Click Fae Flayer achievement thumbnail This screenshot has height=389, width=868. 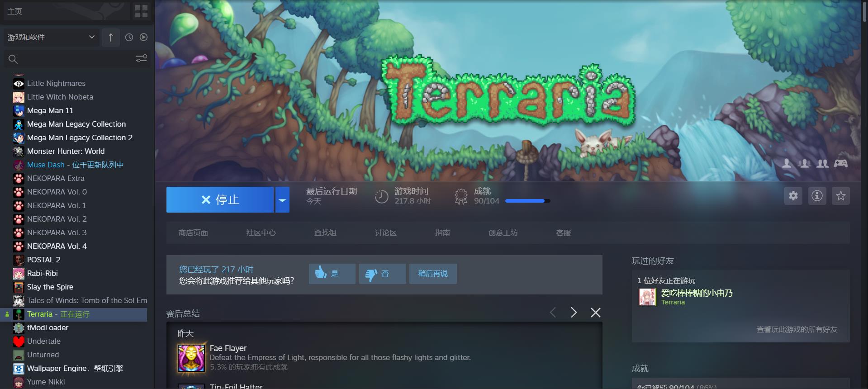pyautogui.click(x=191, y=358)
